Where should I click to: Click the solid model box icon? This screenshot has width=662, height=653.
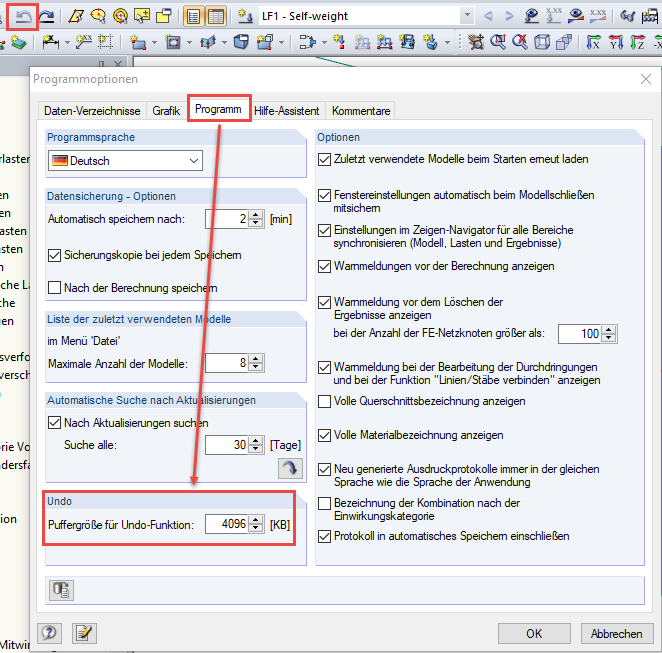tap(241, 42)
